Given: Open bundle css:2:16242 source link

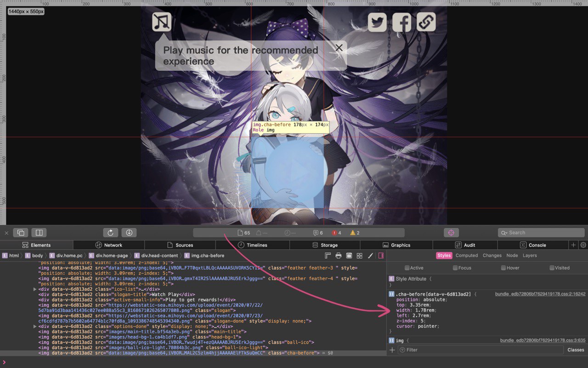Looking at the screenshot, I should click(x=540, y=294).
